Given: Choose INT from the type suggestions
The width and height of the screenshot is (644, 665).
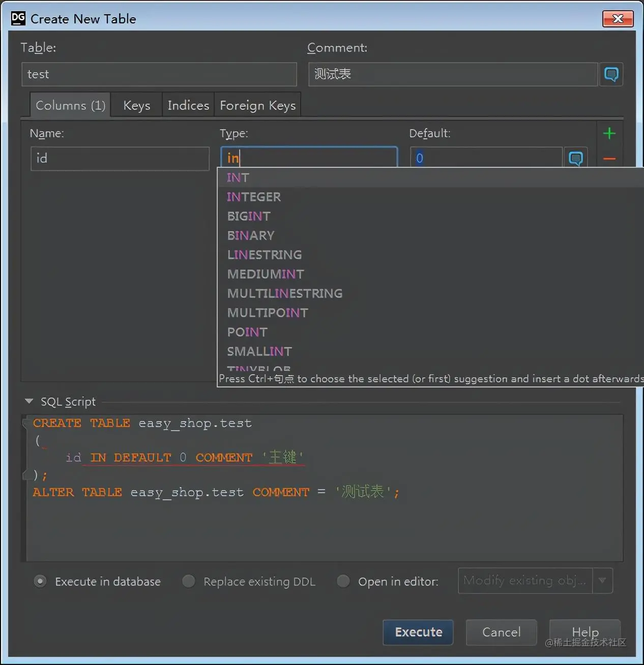Looking at the screenshot, I should pos(430,177).
